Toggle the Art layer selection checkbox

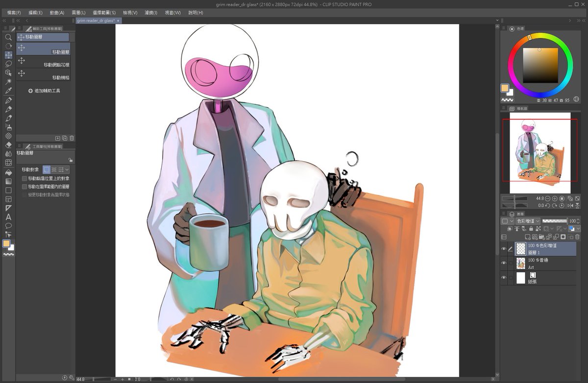point(511,263)
